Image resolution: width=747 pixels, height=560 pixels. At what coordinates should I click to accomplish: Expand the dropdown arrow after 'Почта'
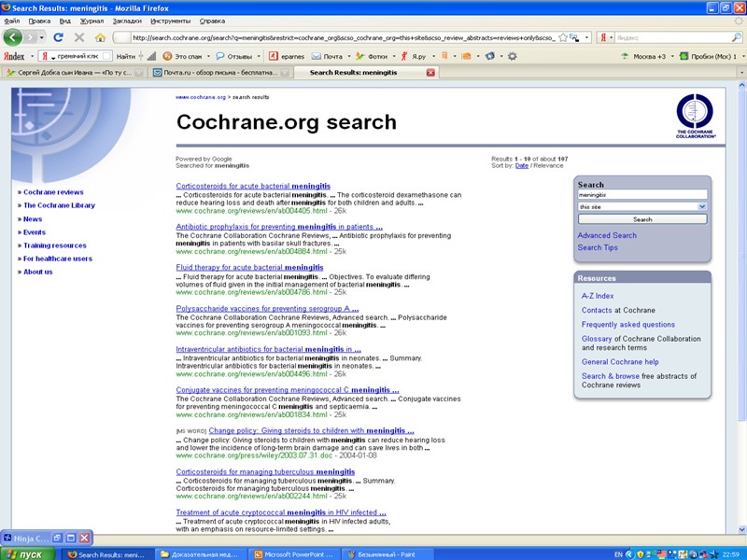pos(348,56)
